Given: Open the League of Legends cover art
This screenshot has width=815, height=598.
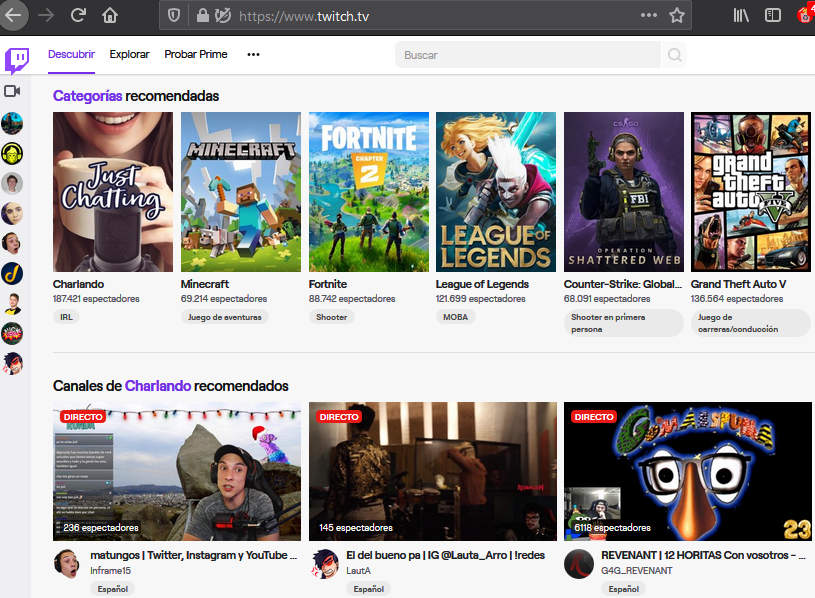Looking at the screenshot, I should pyautogui.click(x=496, y=192).
